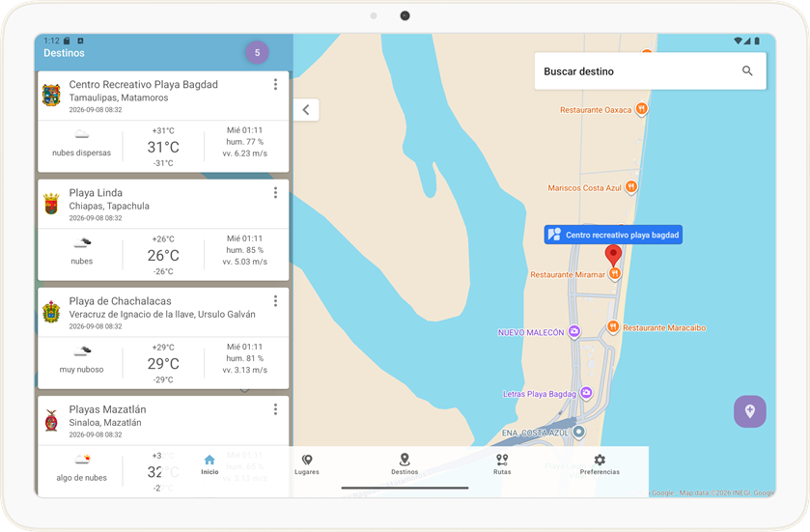This screenshot has height=532, width=810.
Task: Click the Buscar destino search field
Action: pos(650,71)
